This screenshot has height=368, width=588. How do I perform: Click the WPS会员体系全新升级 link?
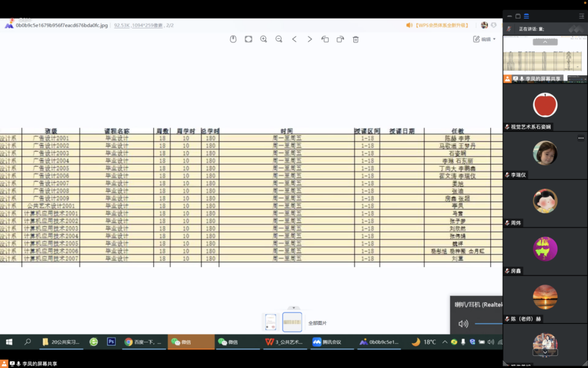[437, 25]
